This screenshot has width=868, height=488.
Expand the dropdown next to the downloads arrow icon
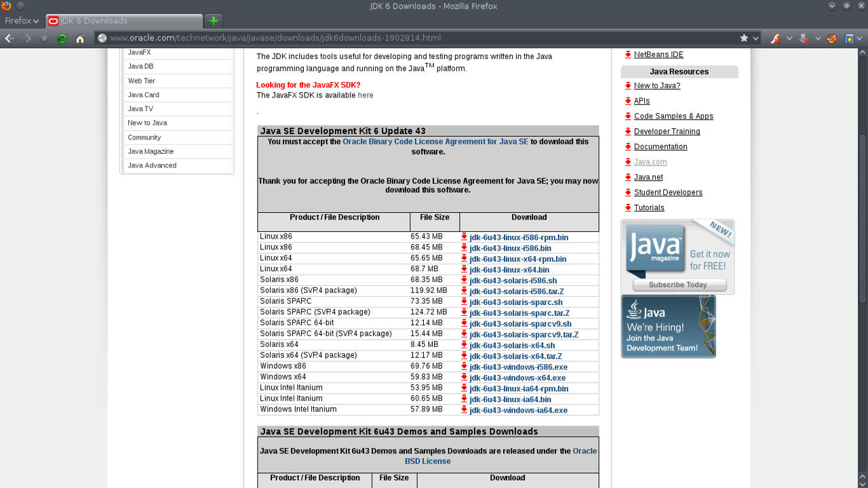click(817, 39)
